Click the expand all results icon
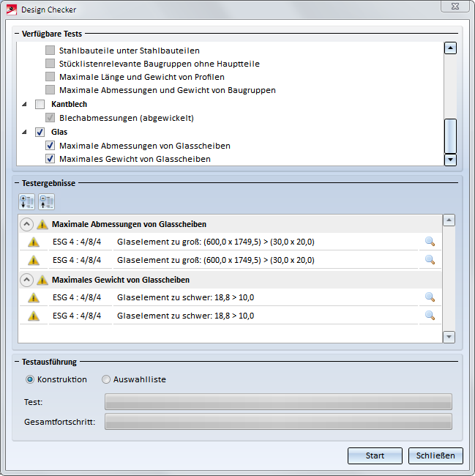Image resolution: width=475 pixels, height=476 pixels. 26,202
